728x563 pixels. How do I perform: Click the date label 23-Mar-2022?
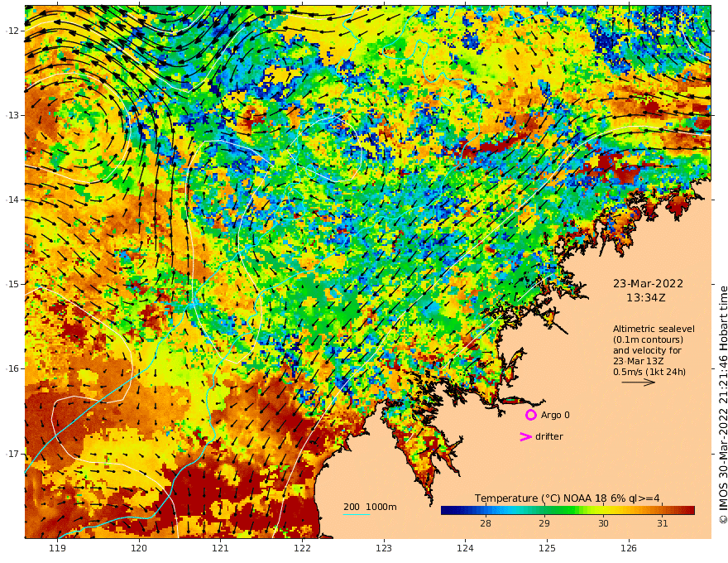tap(648, 283)
